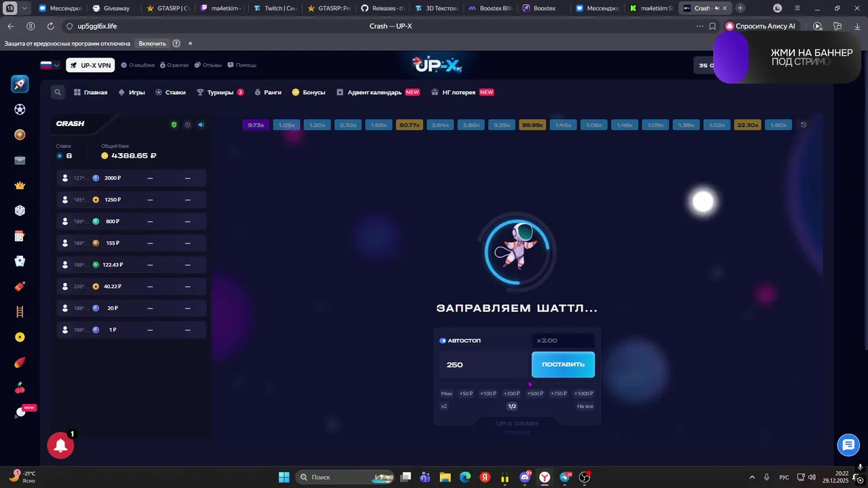
Task: Switch to the Twitch browser tab
Action: [x=275, y=8]
